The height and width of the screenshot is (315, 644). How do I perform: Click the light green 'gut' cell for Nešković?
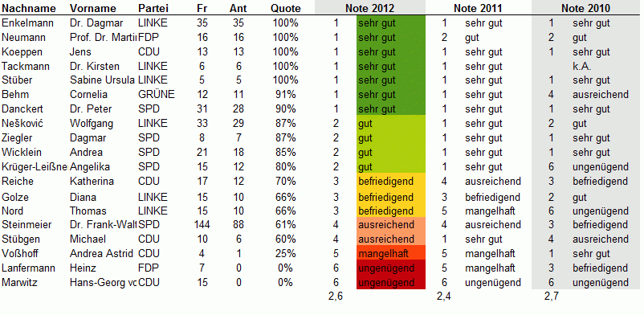point(390,124)
